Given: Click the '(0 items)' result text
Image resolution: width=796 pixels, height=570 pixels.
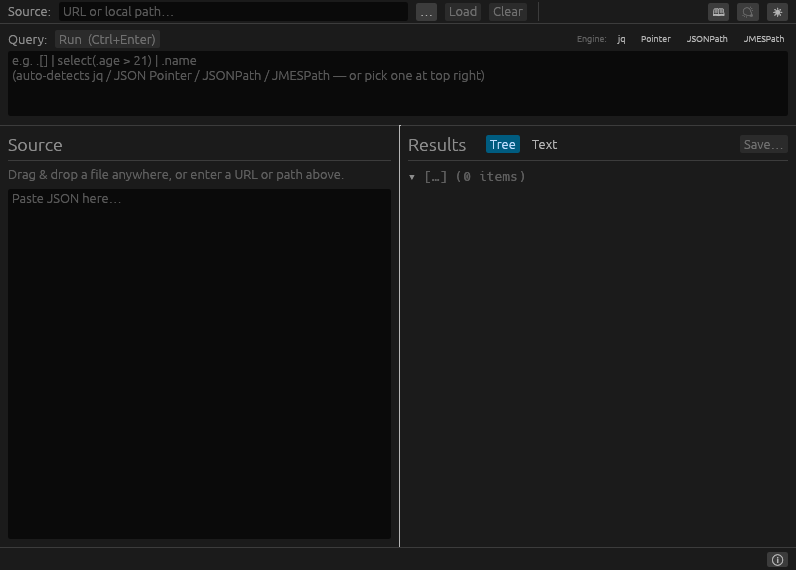Looking at the screenshot, I should tap(490, 177).
